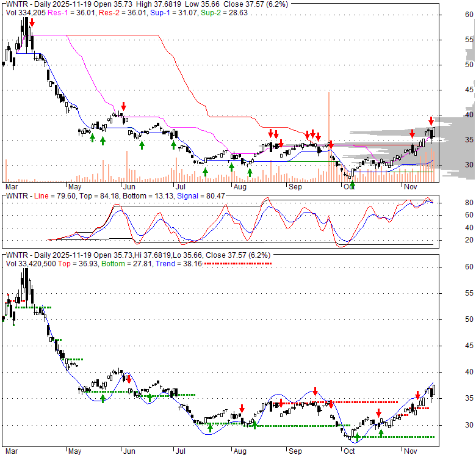Click the 45 price label on top chart axis

(x=469, y=90)
